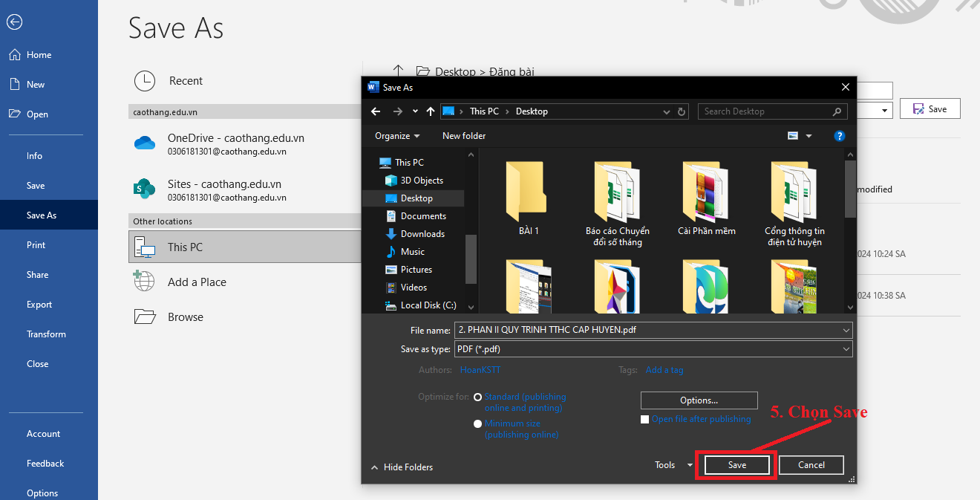Click Desktop in the address bar path
This screenshot has width=980, height=500.
click(x=532, y=111)
